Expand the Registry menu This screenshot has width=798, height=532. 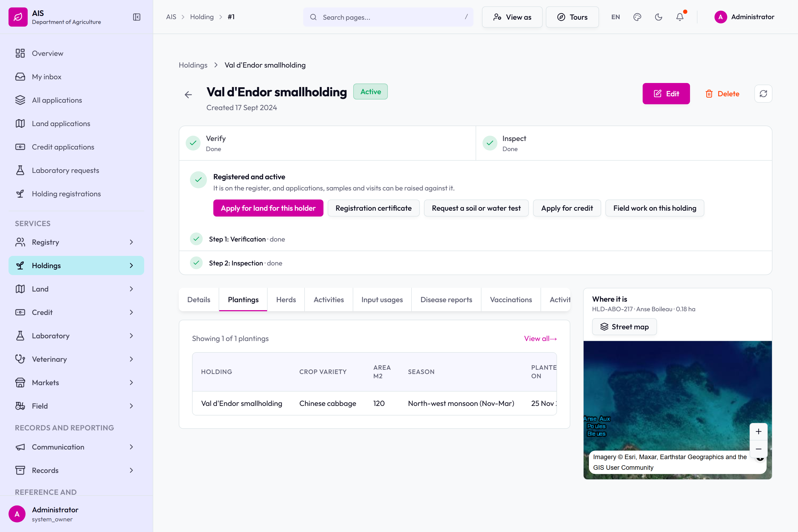(x=76, y=242)
